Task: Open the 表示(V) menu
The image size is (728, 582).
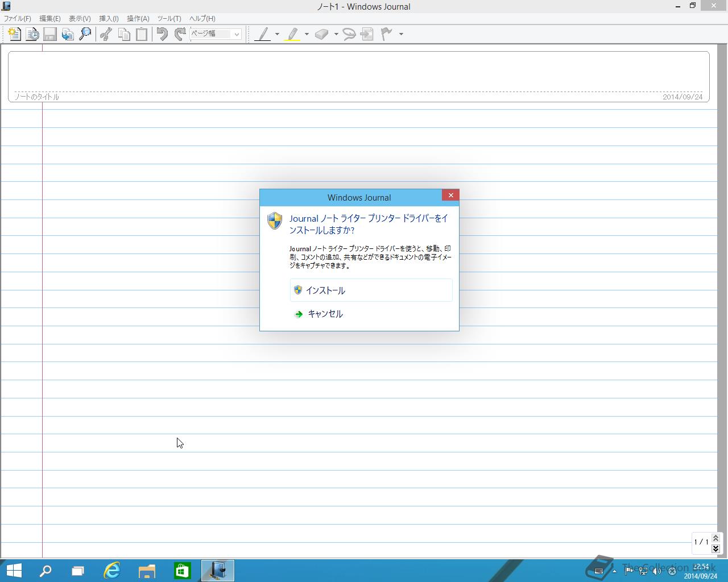Action: point(80,19)
